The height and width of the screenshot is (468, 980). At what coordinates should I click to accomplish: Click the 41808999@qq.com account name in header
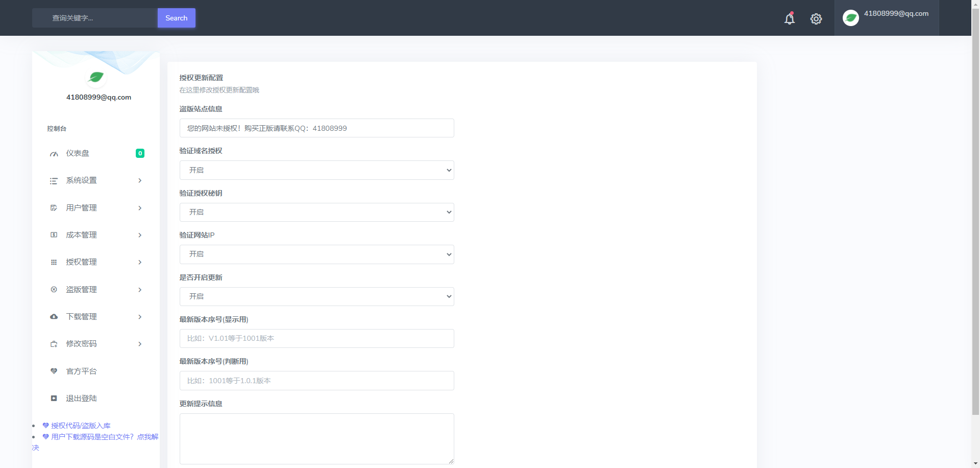[x=896, y=13]
